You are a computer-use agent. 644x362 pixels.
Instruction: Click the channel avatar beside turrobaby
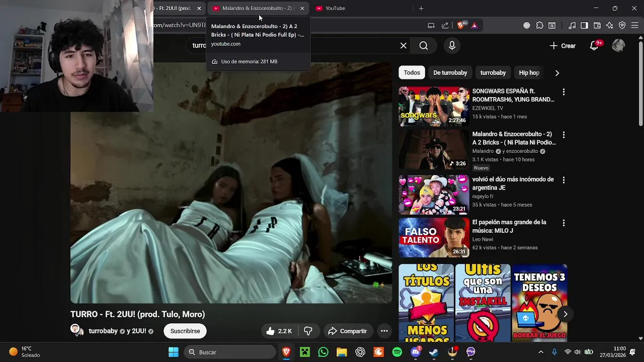click(76, 330)
